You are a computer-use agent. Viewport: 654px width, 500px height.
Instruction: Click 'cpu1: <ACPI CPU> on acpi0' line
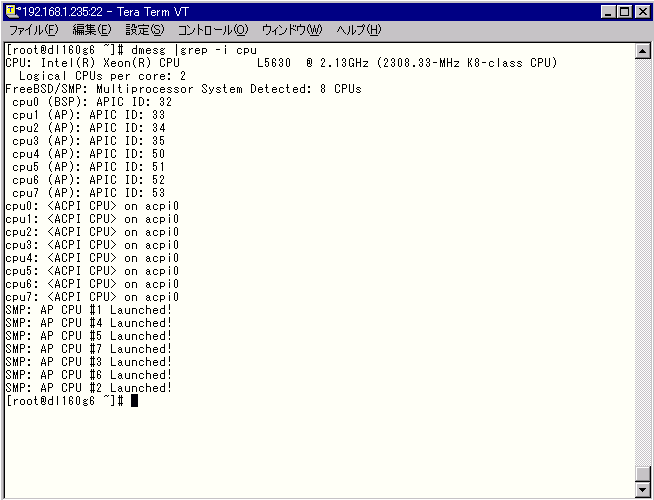click(92, 219)
